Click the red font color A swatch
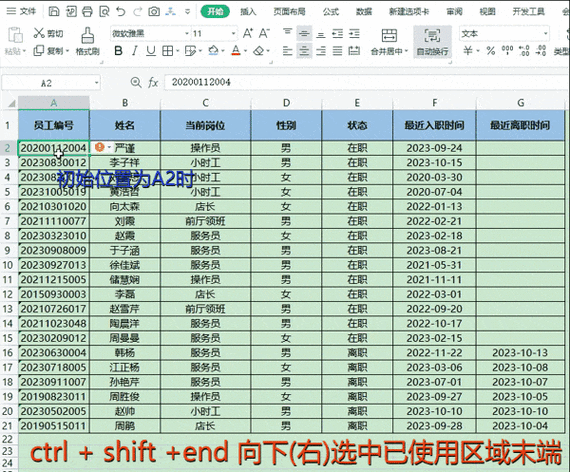Image resolution: width=570 pixels, height=472 pixels. click(x=236, y=51)
